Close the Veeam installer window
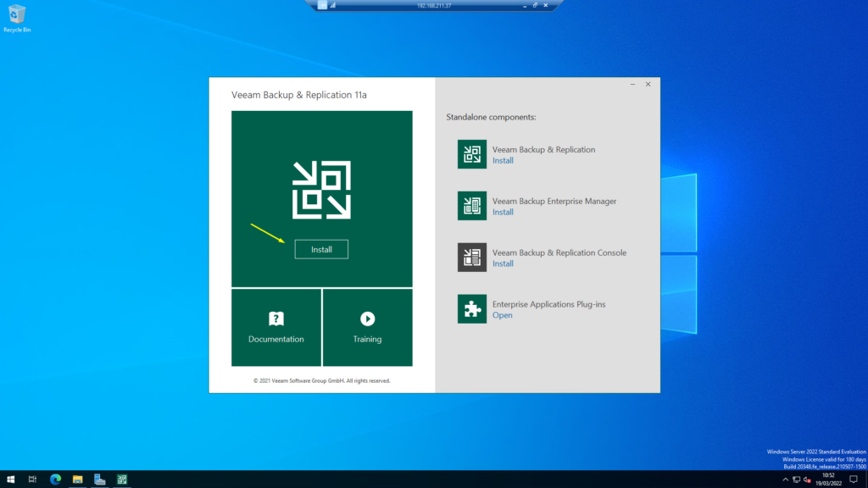868x488 pixels. pyautogui.click(x=648, y=84)
